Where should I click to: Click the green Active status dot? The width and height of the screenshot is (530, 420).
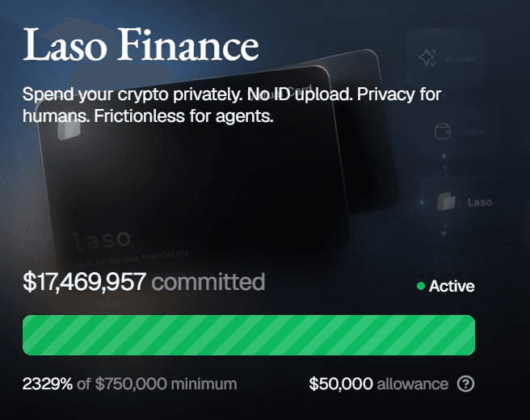(421, 286)
